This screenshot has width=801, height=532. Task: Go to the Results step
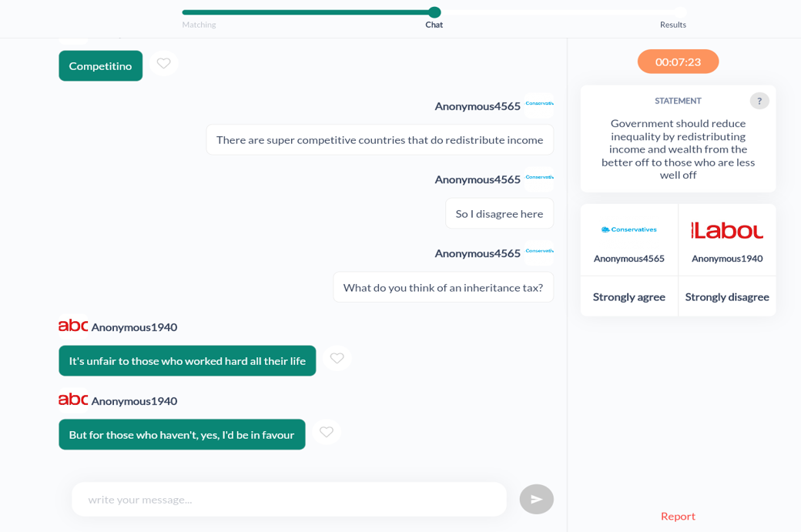(672, 25)
